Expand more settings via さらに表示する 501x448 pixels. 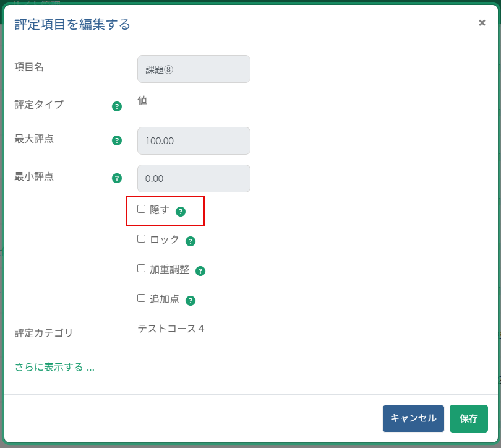(54, 367)
